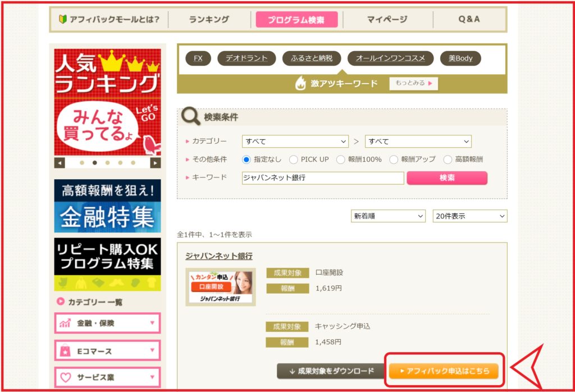
Task: Click the pink 検索 button
Action: [x=447, y=178]
